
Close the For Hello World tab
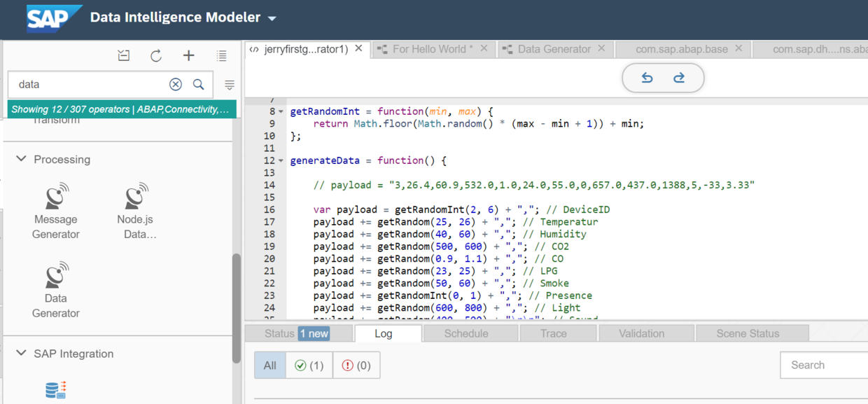[x=484, y=48]
